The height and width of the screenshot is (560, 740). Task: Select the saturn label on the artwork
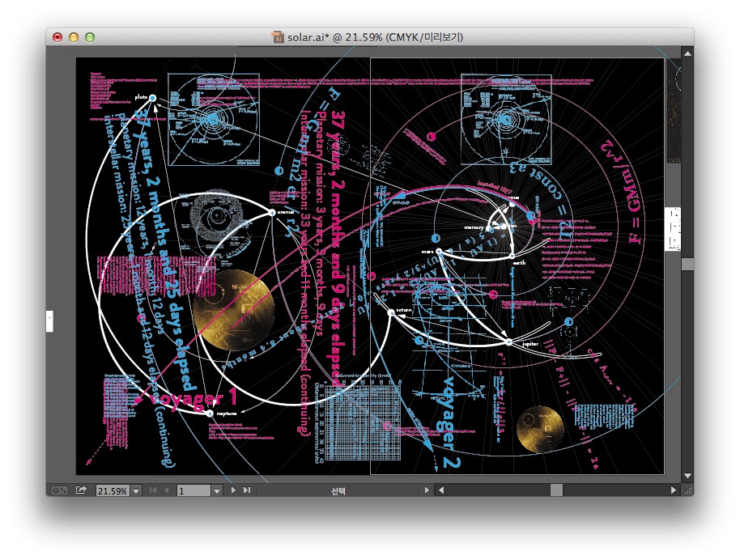(x=404, y=311)
